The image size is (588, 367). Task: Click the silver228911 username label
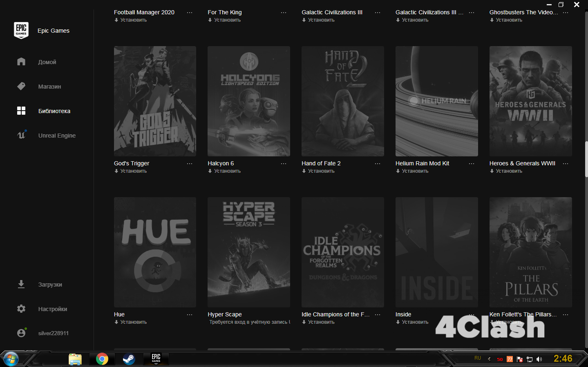coord(54,333)
